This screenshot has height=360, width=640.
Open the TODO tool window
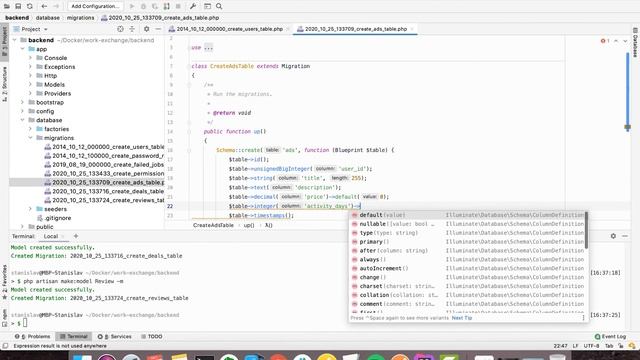pos(152,337)
